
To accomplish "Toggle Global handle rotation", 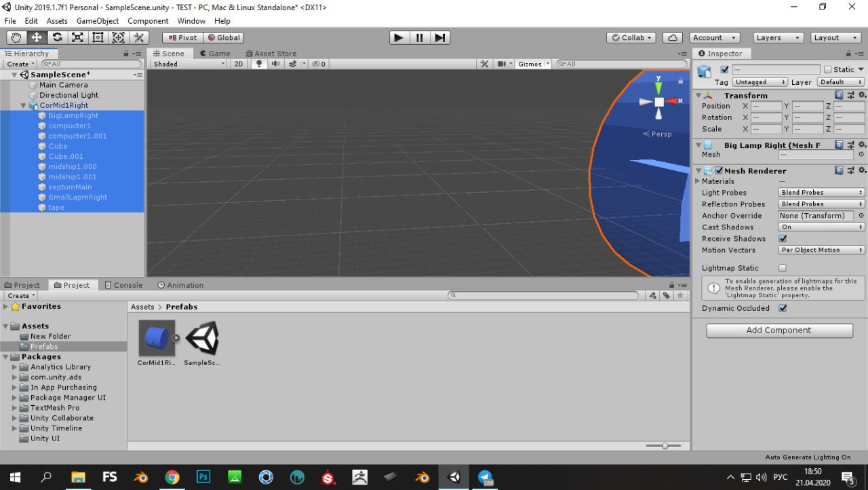I will point(223,38).
